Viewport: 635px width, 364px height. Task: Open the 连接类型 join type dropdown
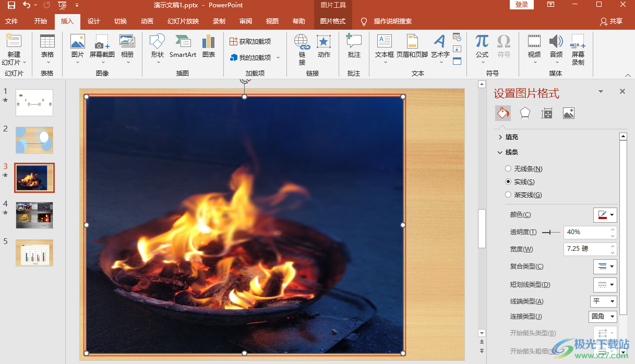pyautogui.click(x=603, y=317)
